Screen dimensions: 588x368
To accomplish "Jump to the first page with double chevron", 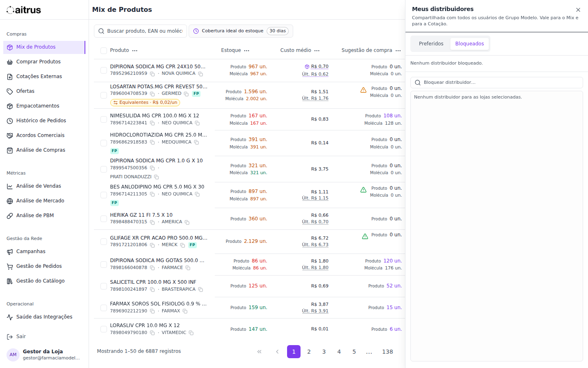I will [x=259, y=352].
